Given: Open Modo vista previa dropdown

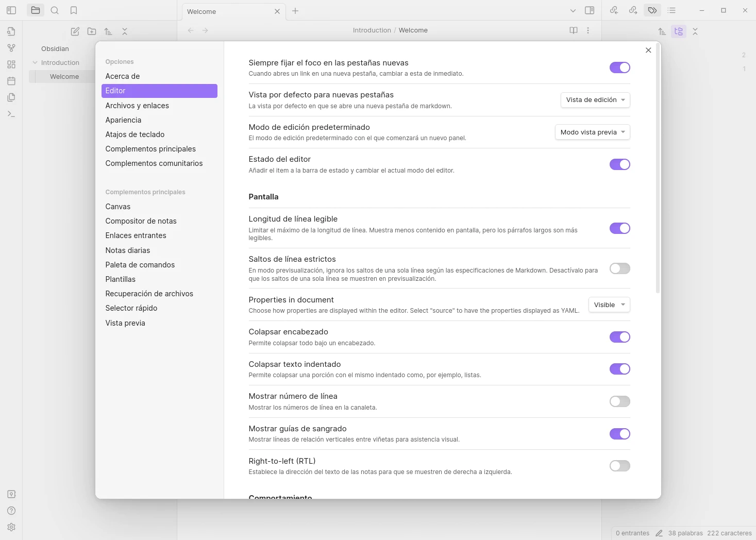Looking at the screenshot, I should click(592, 132).
